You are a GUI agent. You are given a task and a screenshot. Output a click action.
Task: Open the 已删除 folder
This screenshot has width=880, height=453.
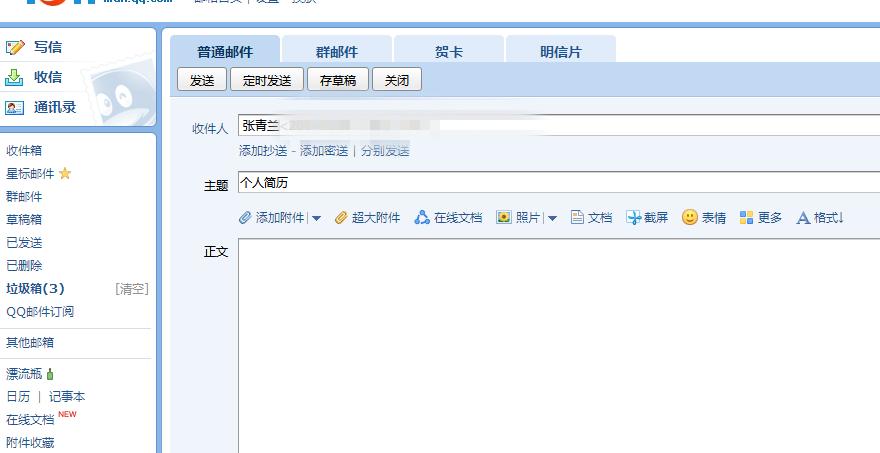click(24, 266)
